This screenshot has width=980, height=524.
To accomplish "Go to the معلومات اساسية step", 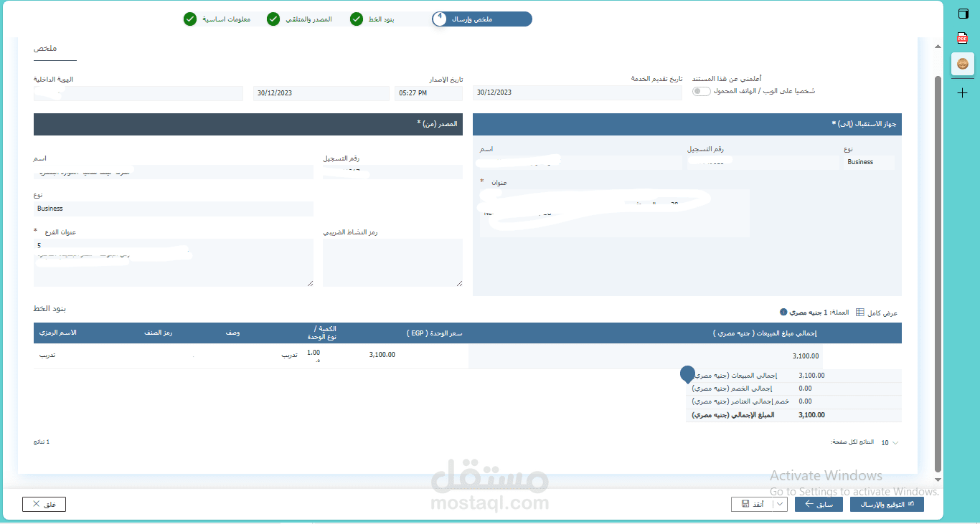I will pos(226,19).
